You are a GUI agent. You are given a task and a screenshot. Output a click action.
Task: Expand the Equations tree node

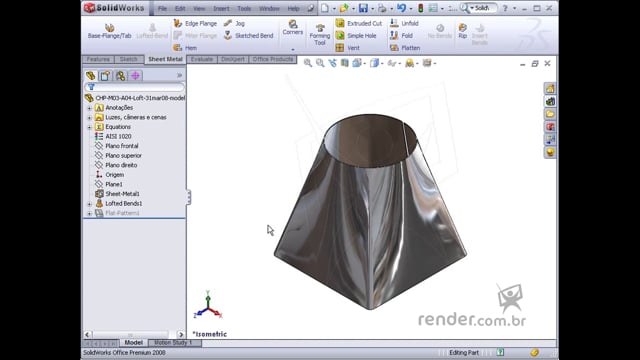coord(89,127)
